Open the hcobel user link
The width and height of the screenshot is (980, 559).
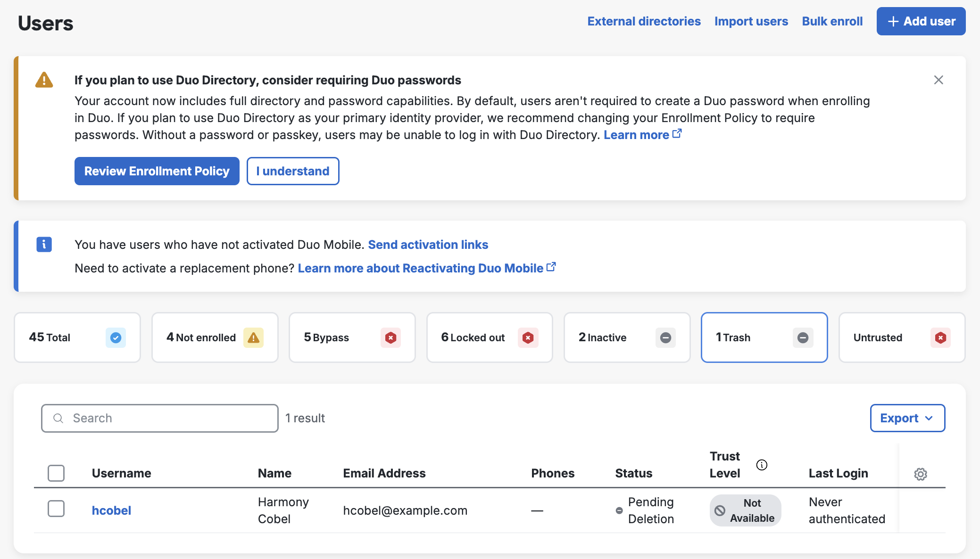click(x=111, y=510)
